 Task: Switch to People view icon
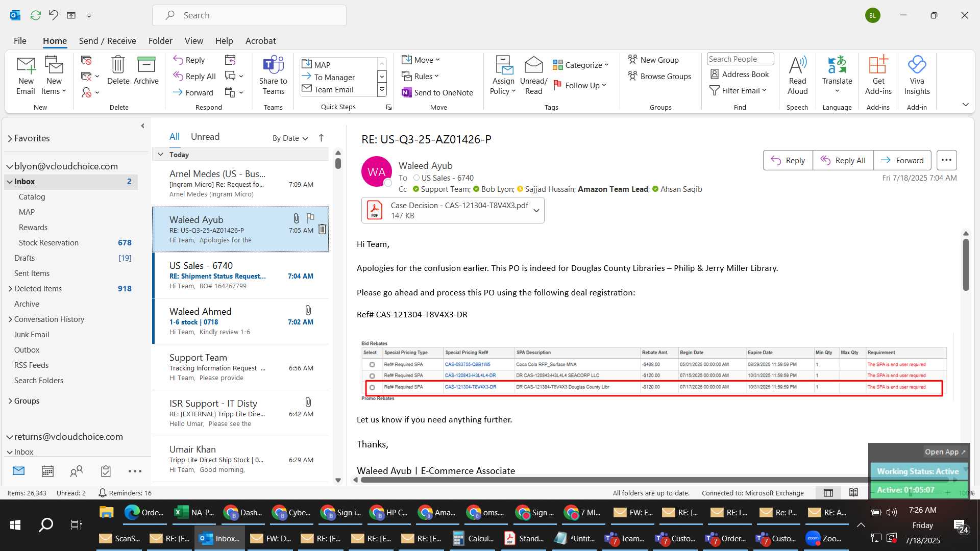click(77, 471)
